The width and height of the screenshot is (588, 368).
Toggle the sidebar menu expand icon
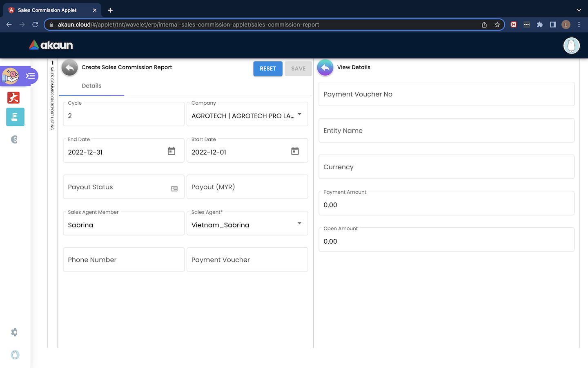point(30,76)
